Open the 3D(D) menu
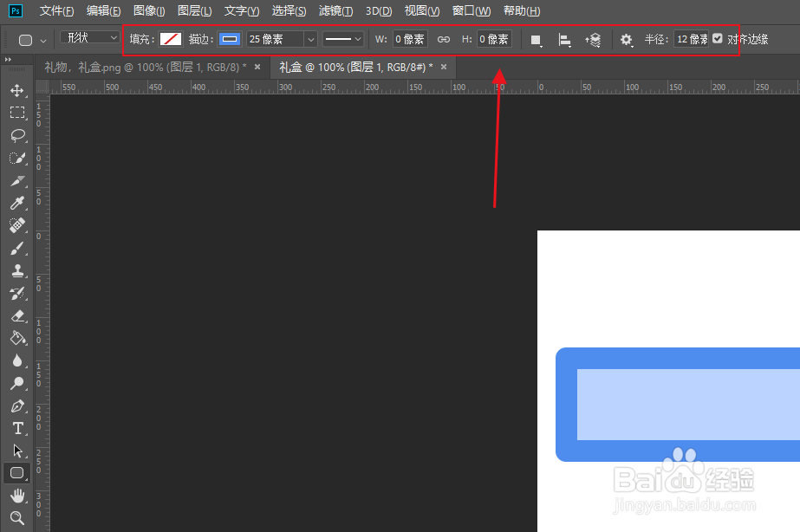Image resolution: width=800 pixels, height=532 pixels. [x=379, y=10]
